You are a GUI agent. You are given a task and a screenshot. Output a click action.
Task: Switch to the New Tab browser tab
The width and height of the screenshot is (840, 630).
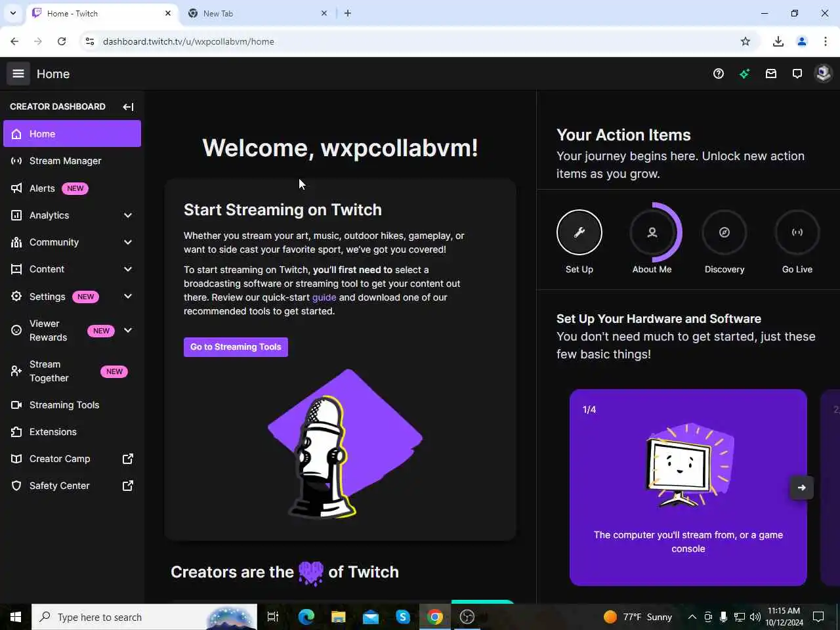pyautogui.click(x=257, y=13)
